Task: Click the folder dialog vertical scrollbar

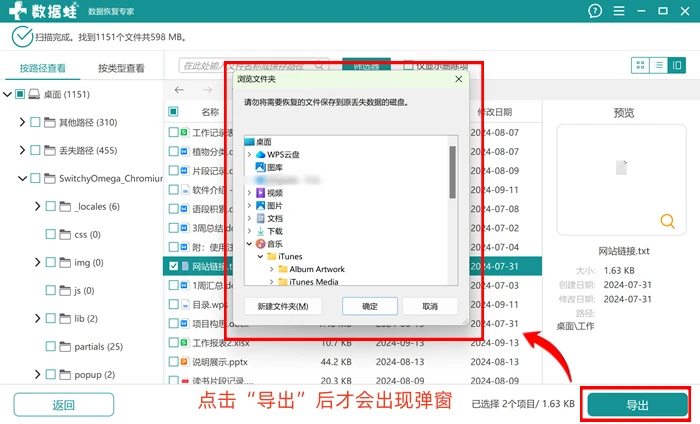Action: coord(453,172)
